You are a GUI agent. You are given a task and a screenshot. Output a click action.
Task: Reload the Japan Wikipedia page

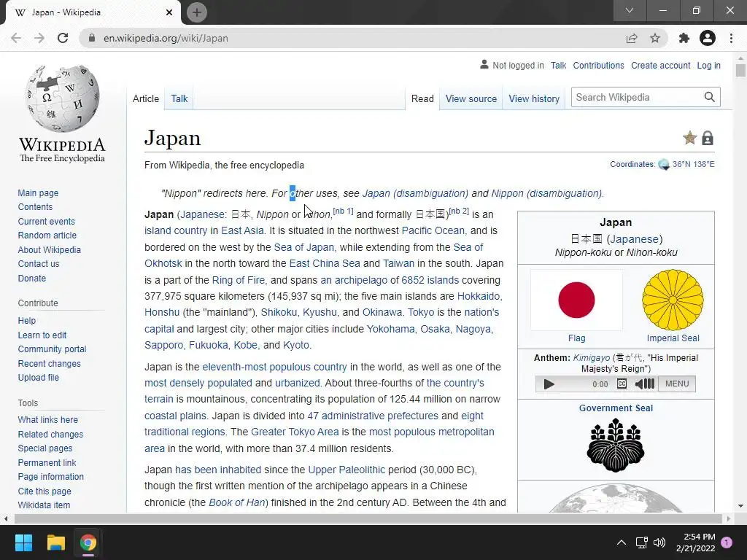click(x=63, y=38)
